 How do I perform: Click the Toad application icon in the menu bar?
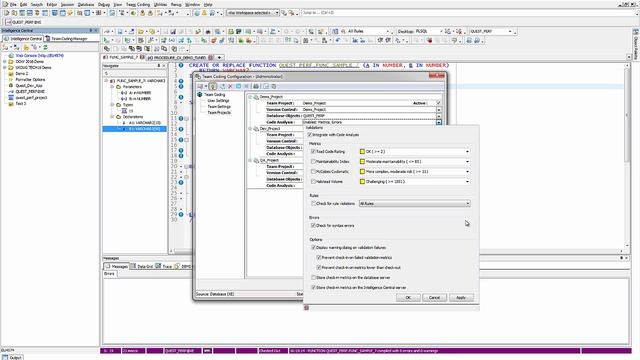tap(4, 4)
